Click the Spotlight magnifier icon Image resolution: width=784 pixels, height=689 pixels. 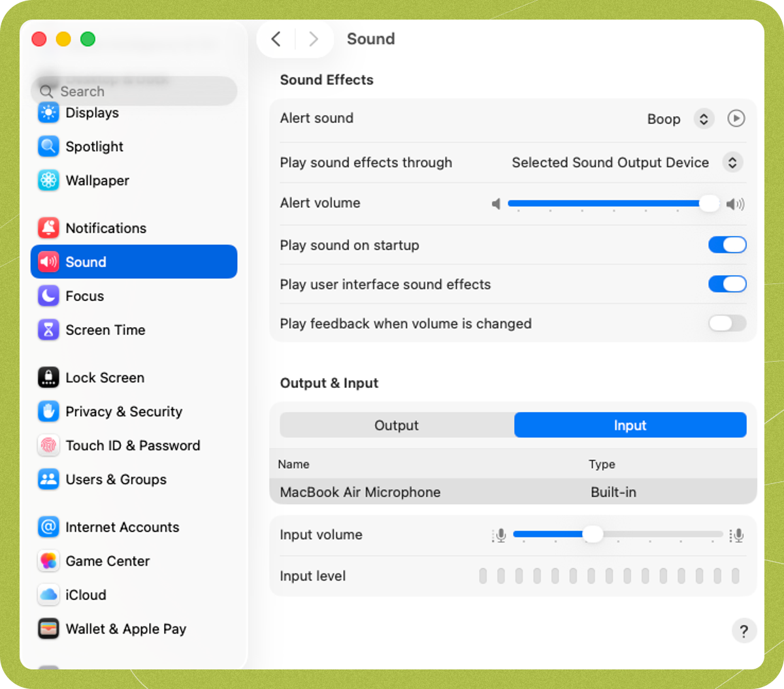[x=48, y=146]
